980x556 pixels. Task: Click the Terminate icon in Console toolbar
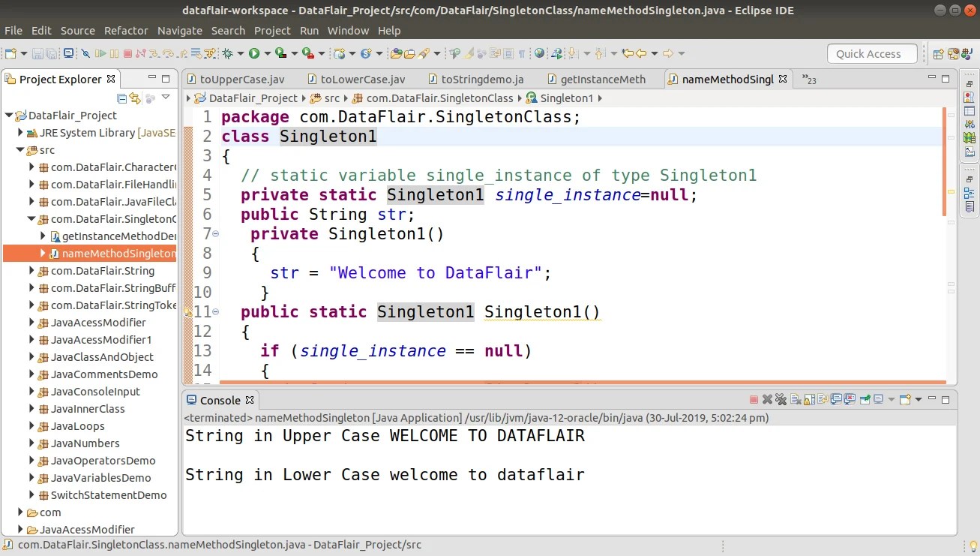[x=754, y=400]
